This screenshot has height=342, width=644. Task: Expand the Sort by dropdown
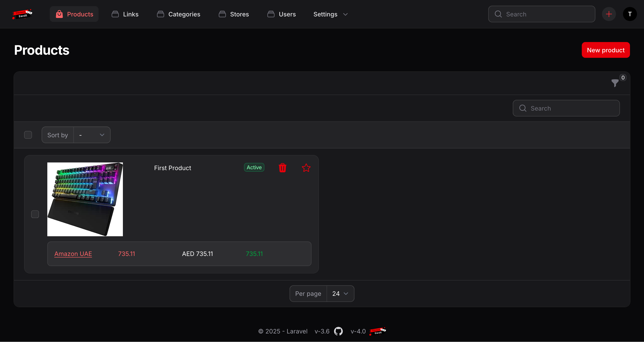tap(92, 135)
